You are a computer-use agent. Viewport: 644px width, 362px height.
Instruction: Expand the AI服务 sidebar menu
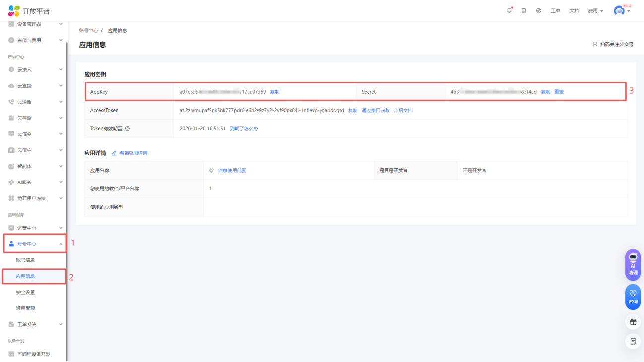click(x=35, y=182)
